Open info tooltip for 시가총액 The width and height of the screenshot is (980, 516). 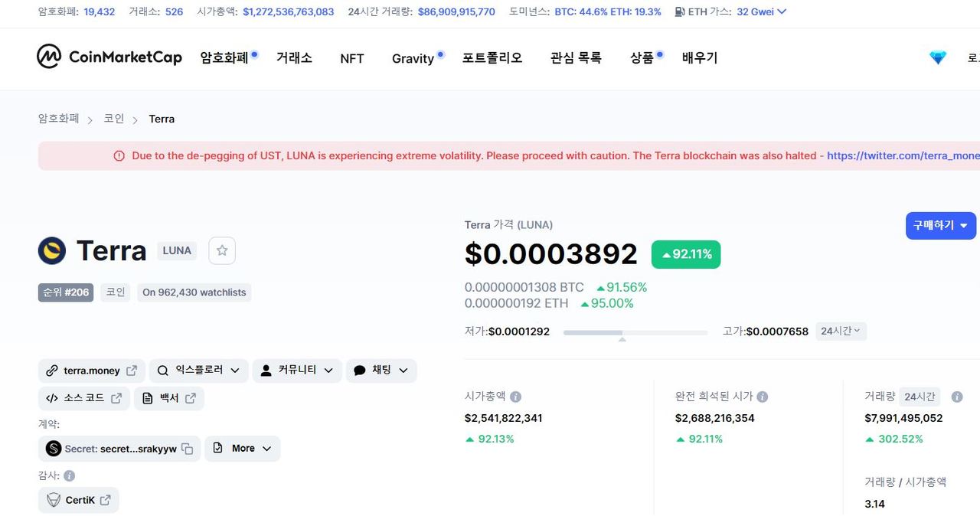(x=516, y=397)
